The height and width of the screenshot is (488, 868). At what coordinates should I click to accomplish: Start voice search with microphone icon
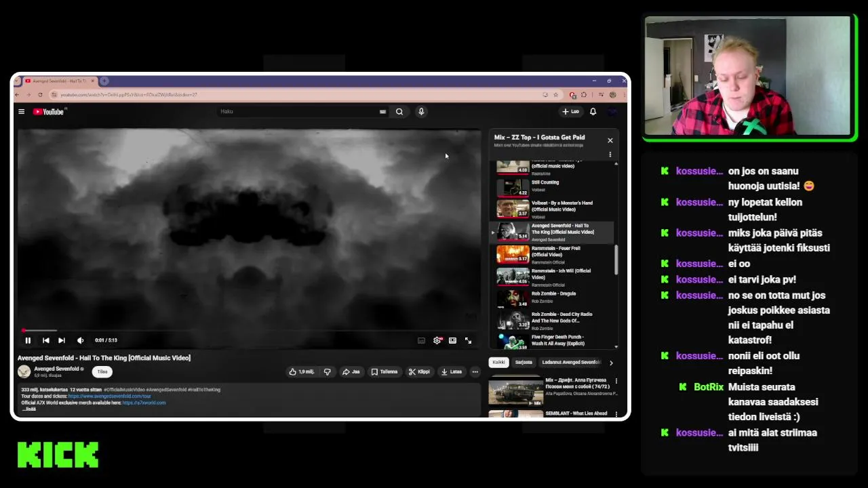[x=421, y=112]
